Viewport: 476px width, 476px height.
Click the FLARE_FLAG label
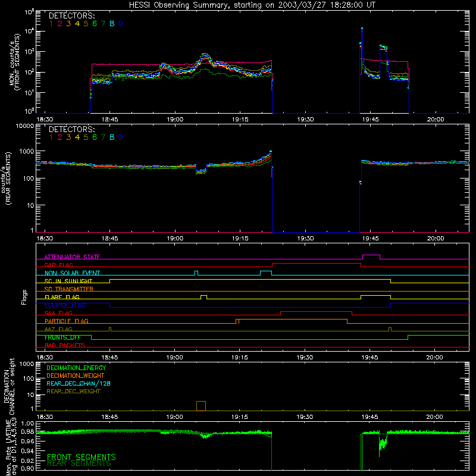coord(62,297)
